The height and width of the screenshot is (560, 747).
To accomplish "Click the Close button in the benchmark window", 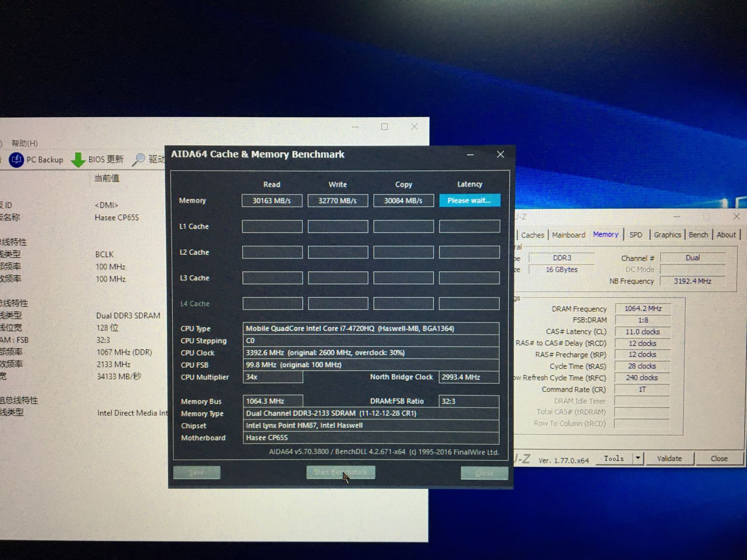I will click(484, 473).
